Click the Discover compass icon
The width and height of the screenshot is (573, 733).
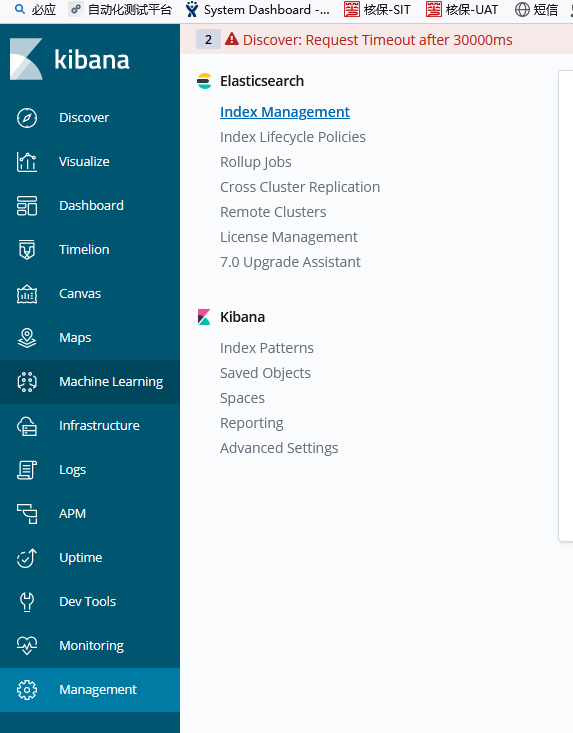[x=27, y=118]
